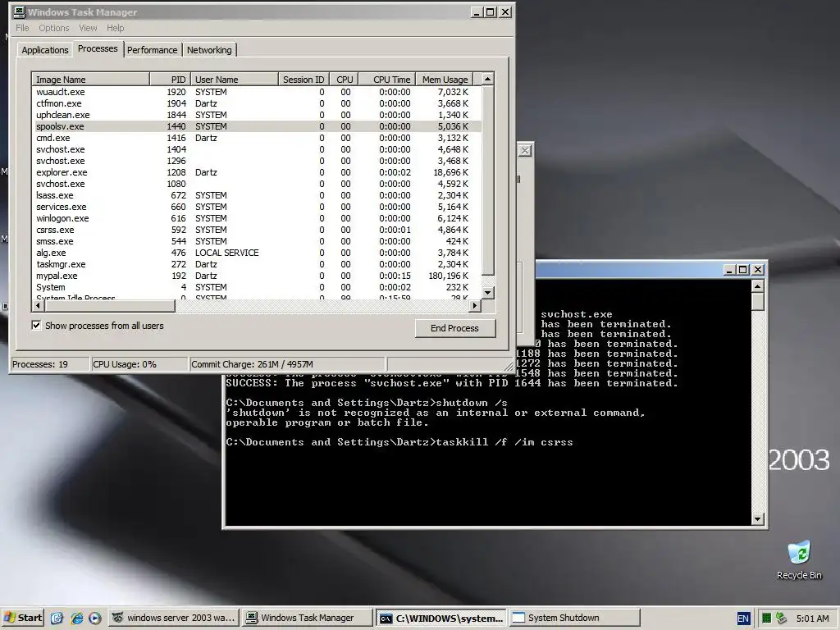Select the smss.exe process row
Image resolution: width=840 pixels, height=630 pixels.
pyautogui.click(x=257, y=242)
